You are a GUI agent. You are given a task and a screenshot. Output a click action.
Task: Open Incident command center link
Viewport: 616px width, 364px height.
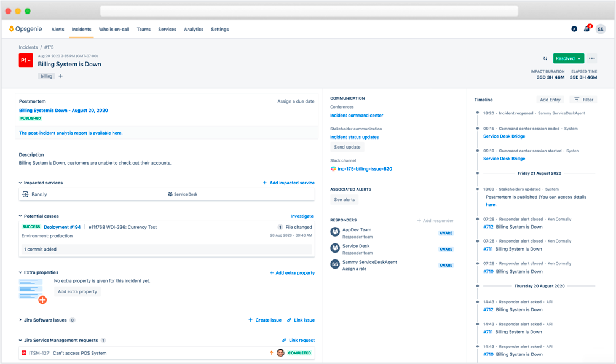[x=357, y=116]
